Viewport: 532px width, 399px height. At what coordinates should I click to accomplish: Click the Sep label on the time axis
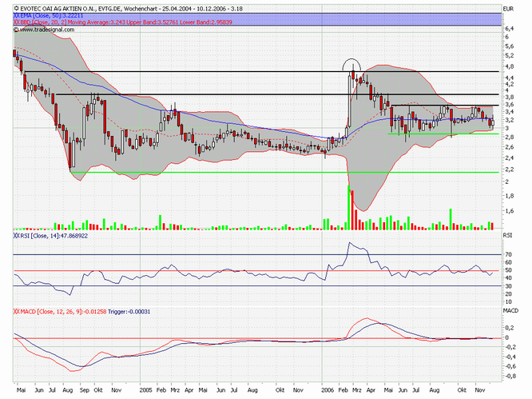(84, 390)
